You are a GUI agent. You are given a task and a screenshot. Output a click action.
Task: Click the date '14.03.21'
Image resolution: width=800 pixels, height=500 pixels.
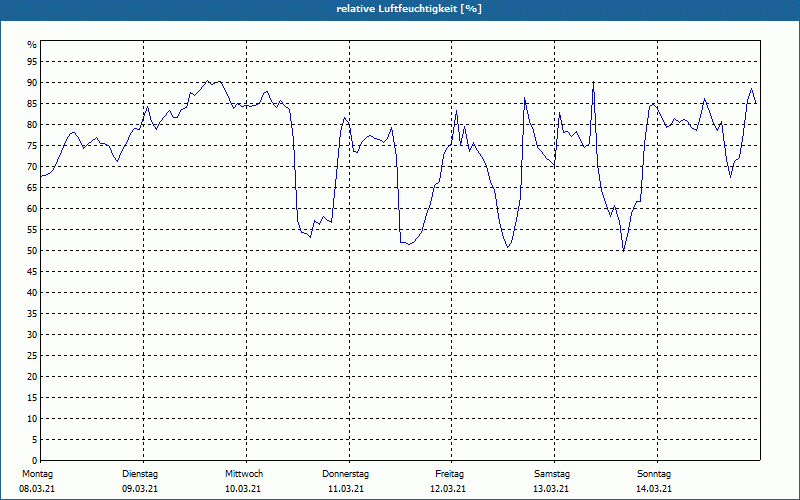pos(654,489)
